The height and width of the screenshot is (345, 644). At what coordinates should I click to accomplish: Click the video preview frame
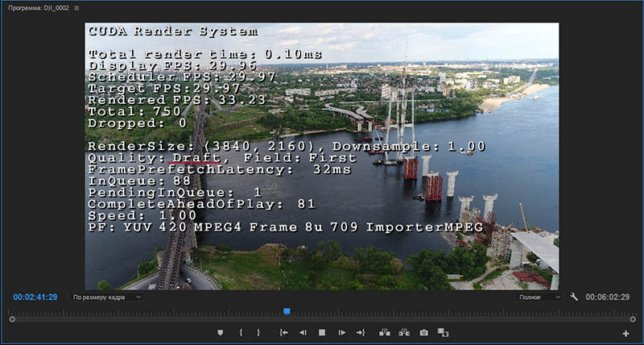pos(321,156)
